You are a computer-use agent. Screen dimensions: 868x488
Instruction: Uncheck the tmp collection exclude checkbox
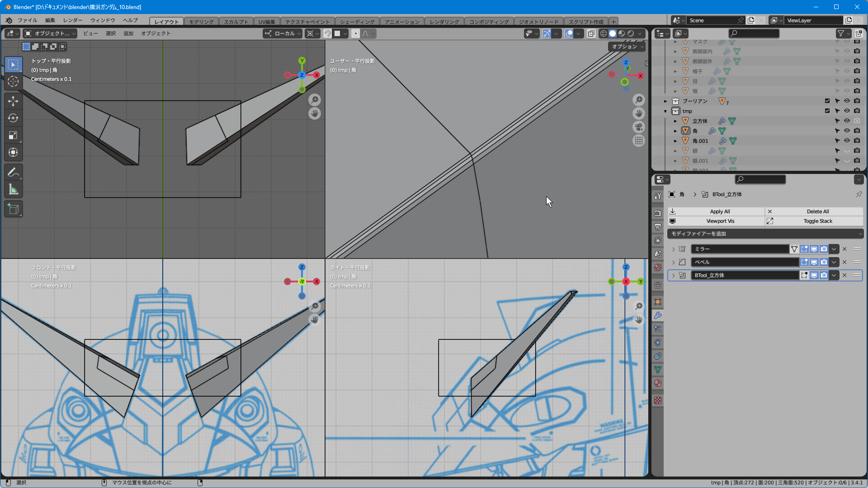(827, 111)
